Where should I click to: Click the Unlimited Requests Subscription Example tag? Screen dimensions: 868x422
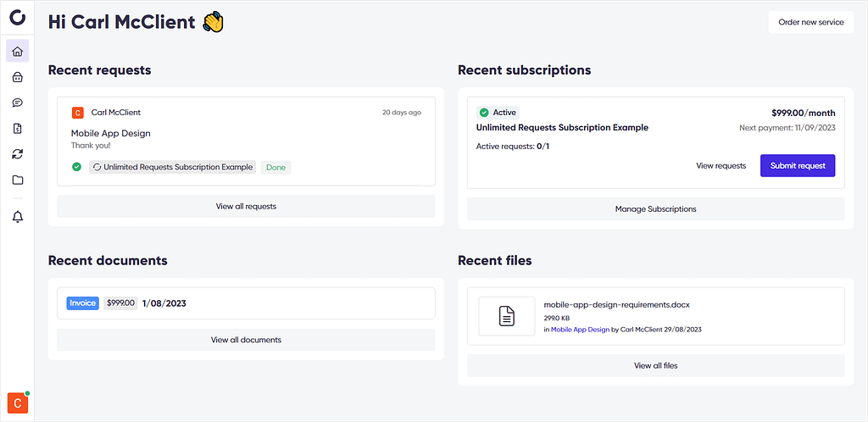tap(173, 167)
